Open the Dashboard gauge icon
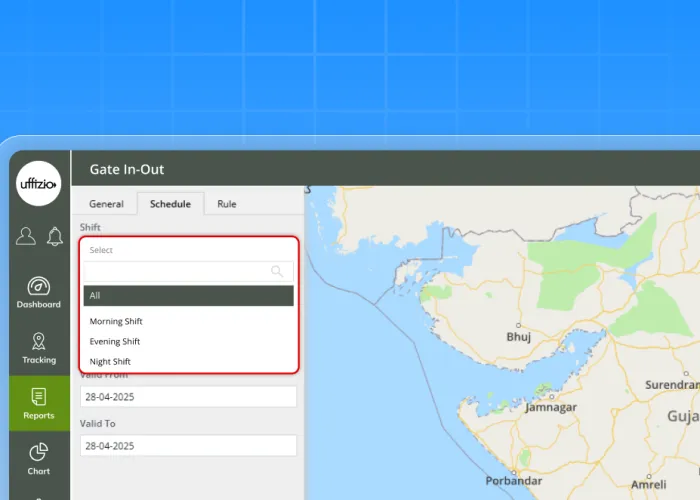Viewport: 700px width, 500px height. click(39, 287)
